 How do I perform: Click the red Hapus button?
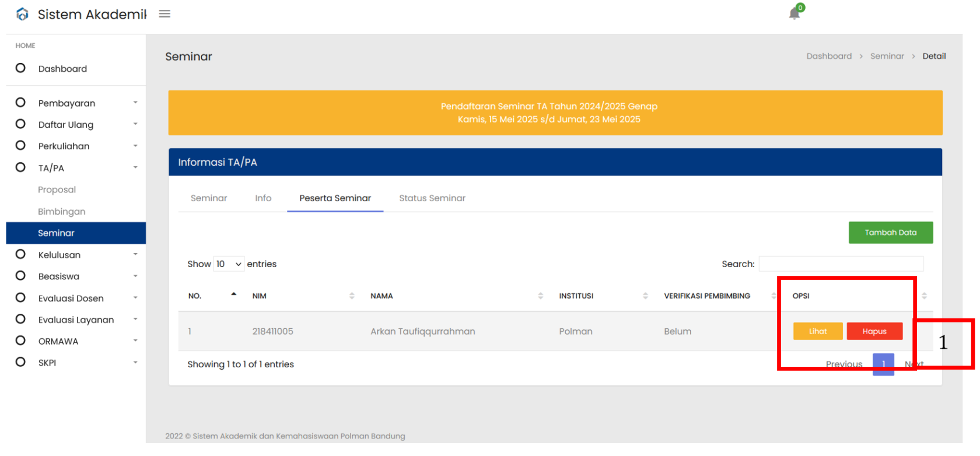[x=874, y=331]
